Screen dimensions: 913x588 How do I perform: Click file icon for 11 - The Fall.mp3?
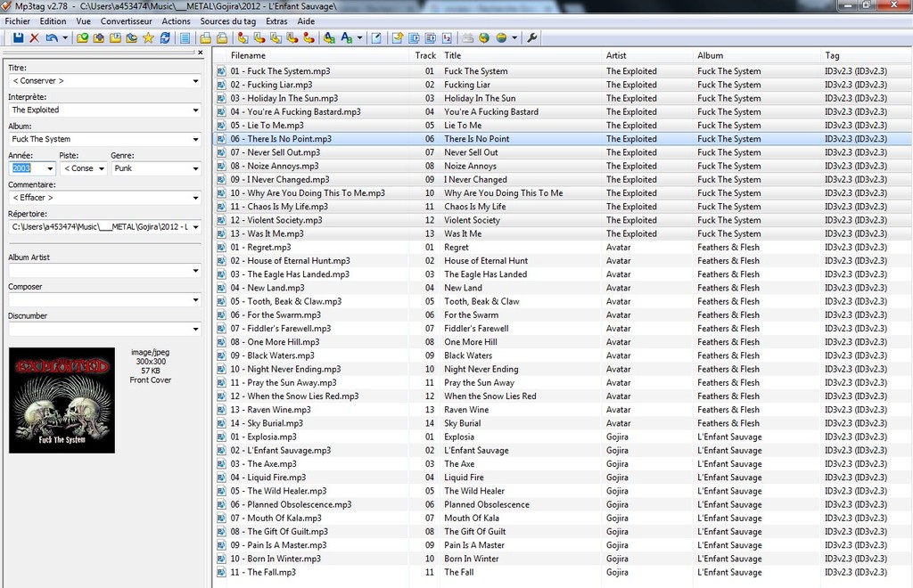click(221, 572)
